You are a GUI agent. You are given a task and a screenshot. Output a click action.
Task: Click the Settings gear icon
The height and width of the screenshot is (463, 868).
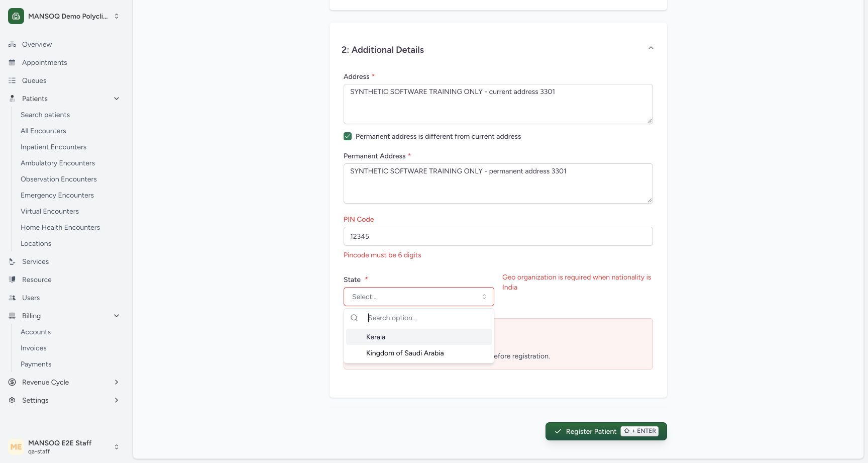(12, 400)
